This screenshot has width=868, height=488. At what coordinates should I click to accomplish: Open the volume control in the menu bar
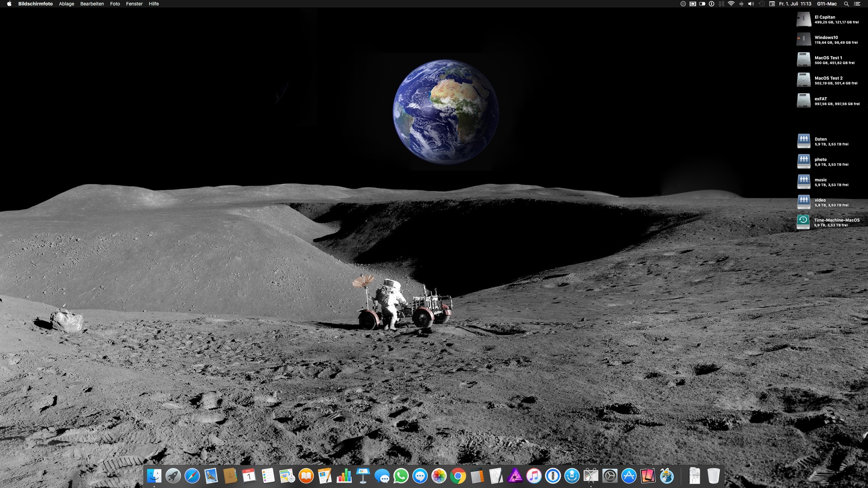coord(751,4)
